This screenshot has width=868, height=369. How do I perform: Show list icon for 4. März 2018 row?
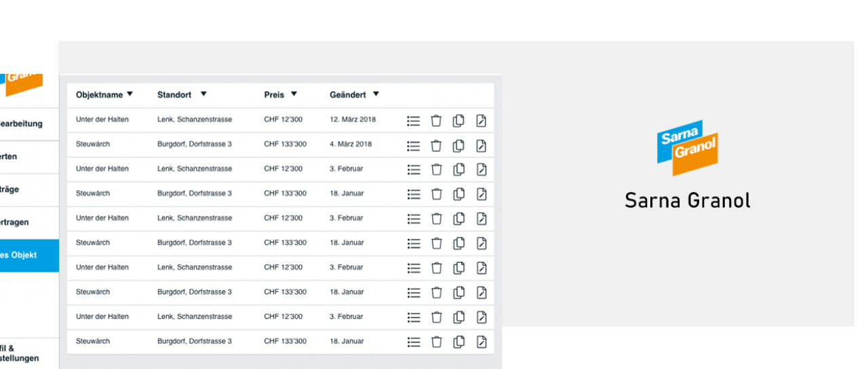coord(414,145)
